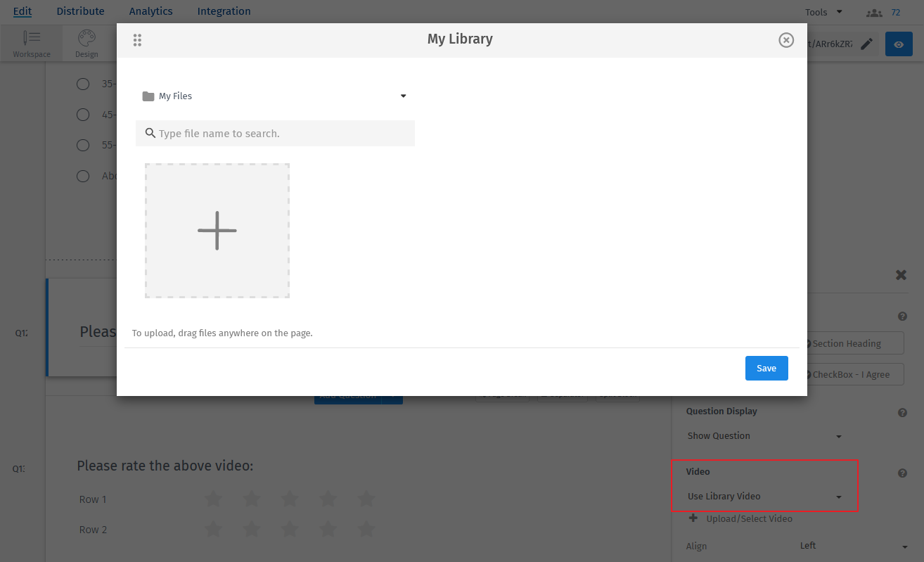Select the Workspace icon in the toolbar

click(31, 42)
